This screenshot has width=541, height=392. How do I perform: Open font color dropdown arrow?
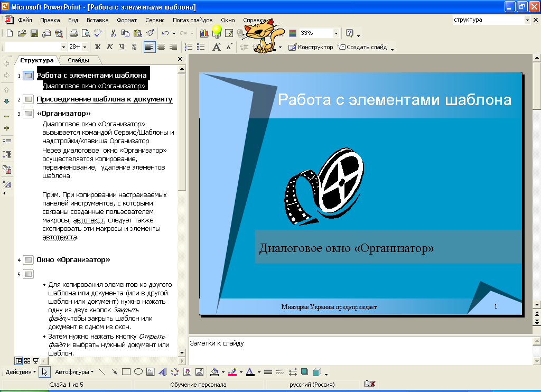pos(259,372)
